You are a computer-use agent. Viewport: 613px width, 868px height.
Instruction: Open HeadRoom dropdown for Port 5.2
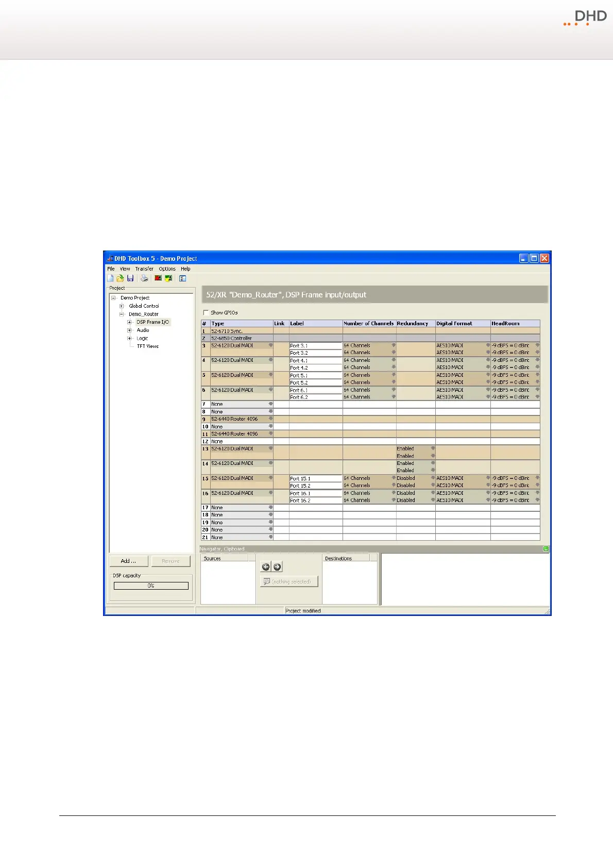tap(537, 382)
